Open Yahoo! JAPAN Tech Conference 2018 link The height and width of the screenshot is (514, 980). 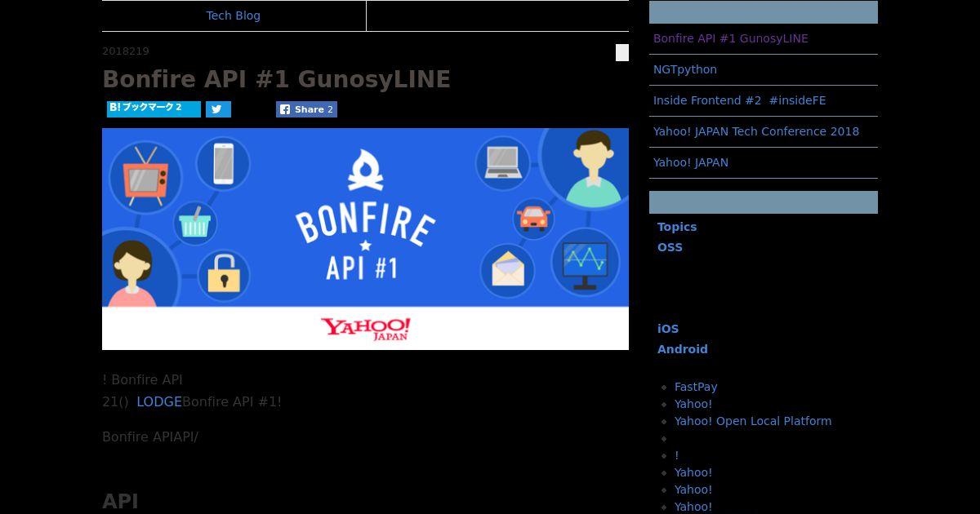(x=756, y=131)
